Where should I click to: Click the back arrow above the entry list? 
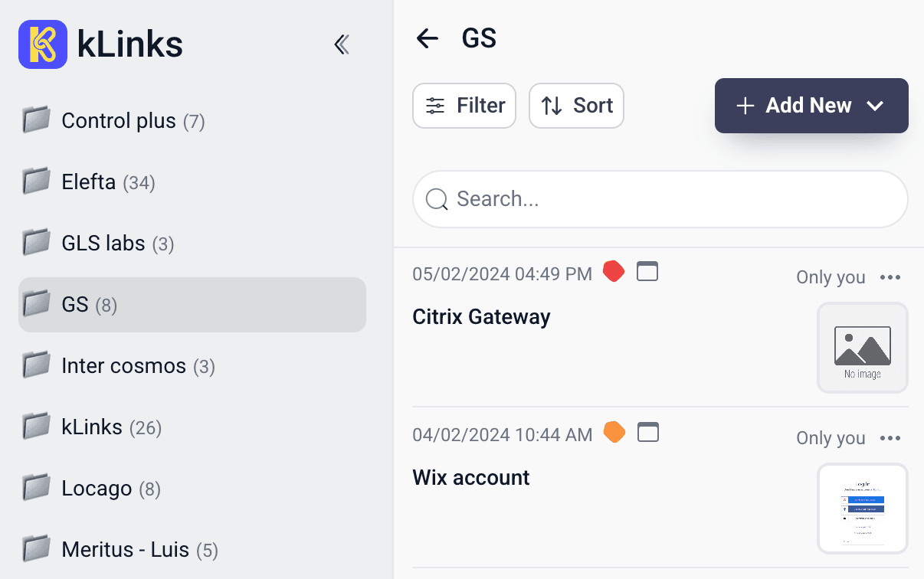pyautogui.click(x=426, y=38)
